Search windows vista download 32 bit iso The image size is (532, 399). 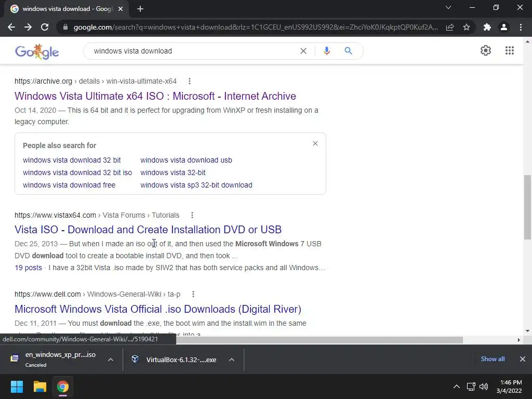(x=77, y=172)
